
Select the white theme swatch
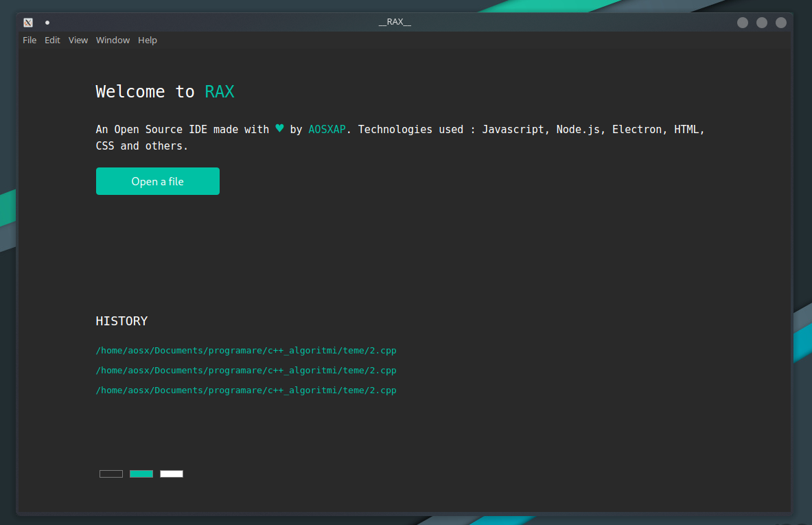172,474
